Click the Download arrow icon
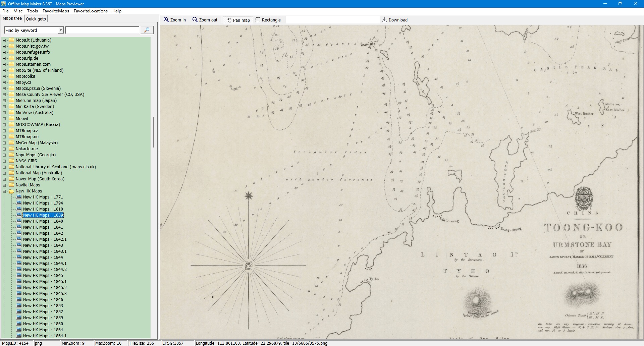This screenshot has height=346, width=644. point(385,20)
